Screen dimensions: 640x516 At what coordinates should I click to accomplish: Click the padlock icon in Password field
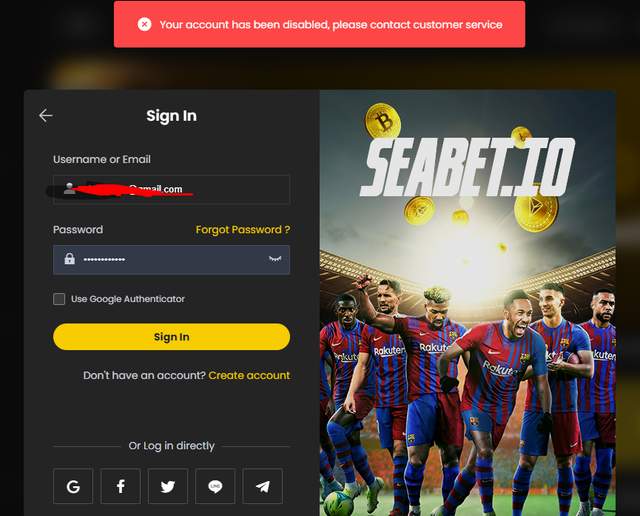[x=70, y=259]
